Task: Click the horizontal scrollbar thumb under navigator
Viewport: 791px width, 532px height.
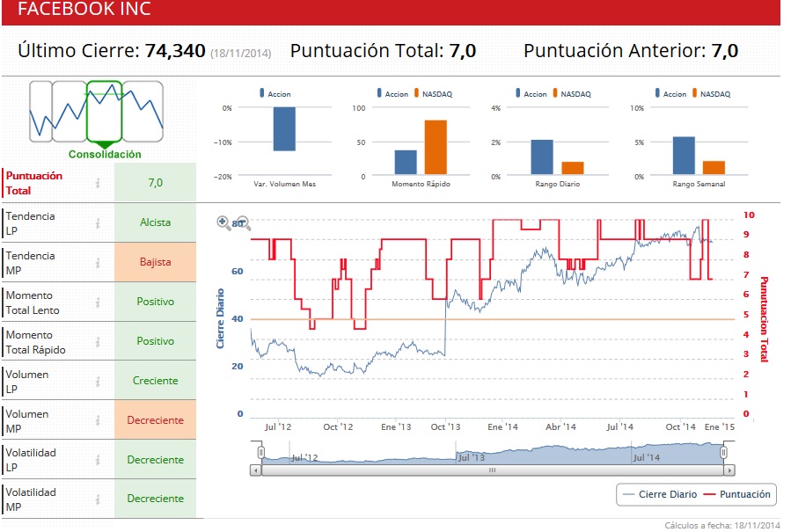Action: coord(493,470)
